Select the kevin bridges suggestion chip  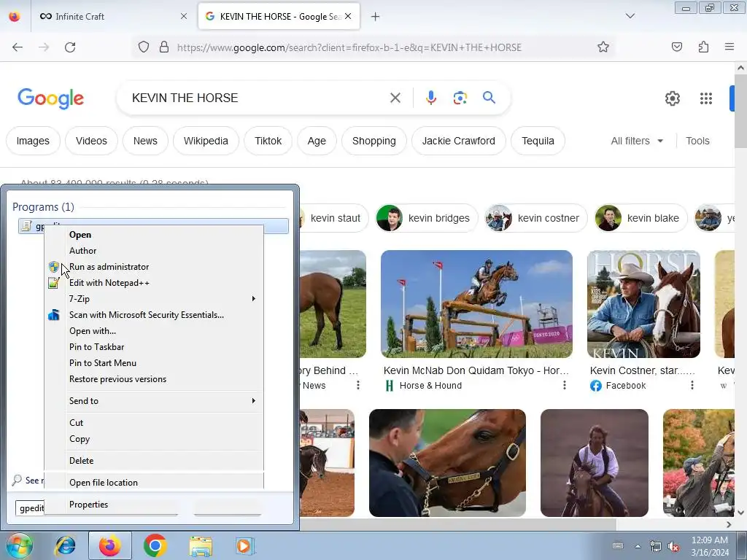coord(426,218)
